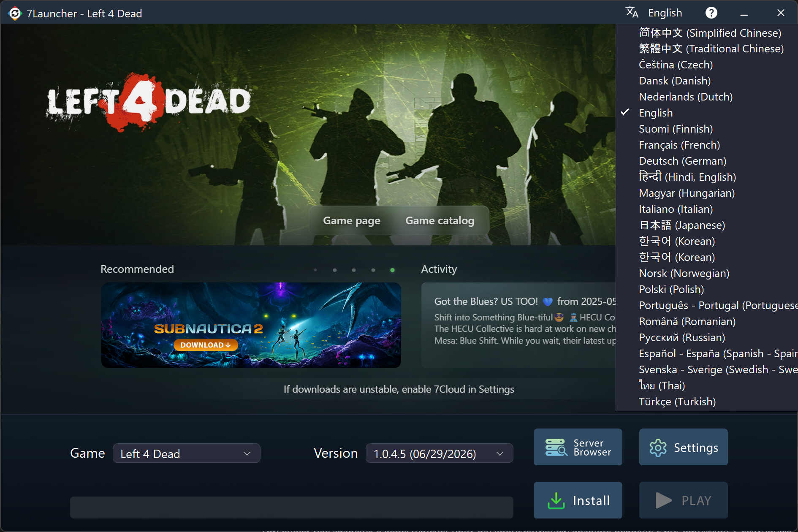Switch language to Magyar (Hungarian)

coord(707,193)
